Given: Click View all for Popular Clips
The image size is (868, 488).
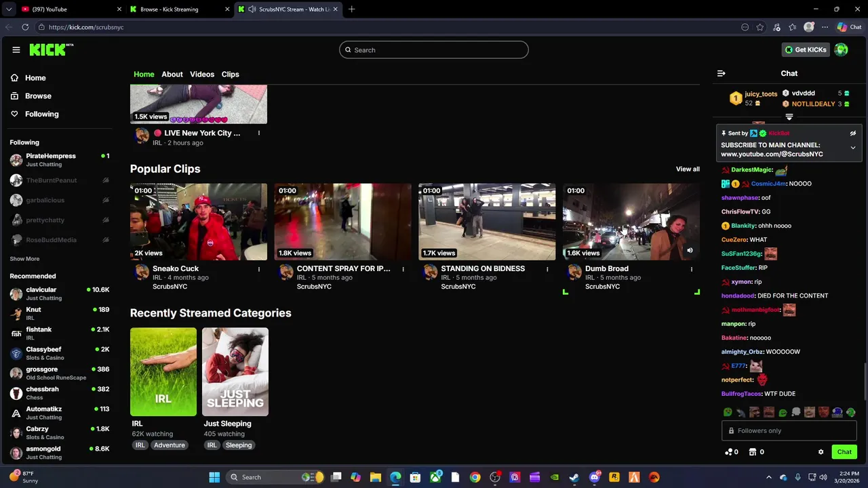Looking at the screenshot, I should pyautogui.click(x=688, y=169).
